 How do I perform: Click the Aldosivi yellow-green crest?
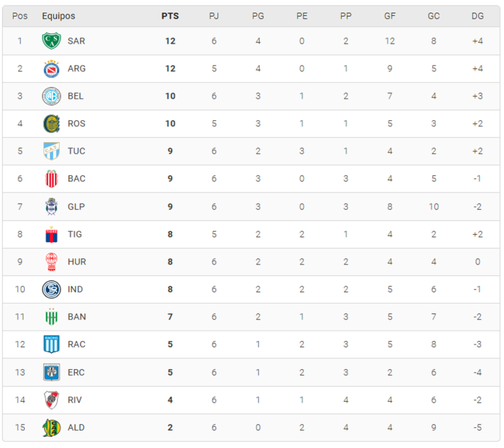click(51, 427)
